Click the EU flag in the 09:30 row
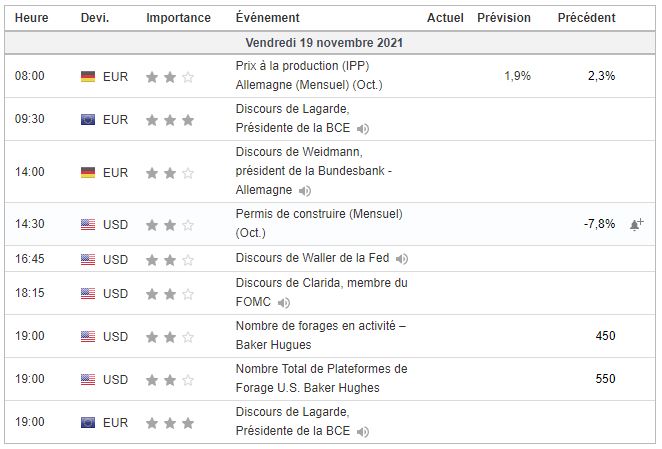 (x=88, y=120)
